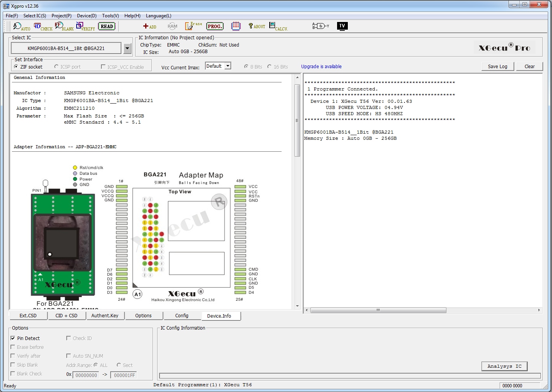Image resolution: width=552 pixels, height=392 pixels.
Task: Open the Select IC(S) menu
Action: click(x=35, y=16)
